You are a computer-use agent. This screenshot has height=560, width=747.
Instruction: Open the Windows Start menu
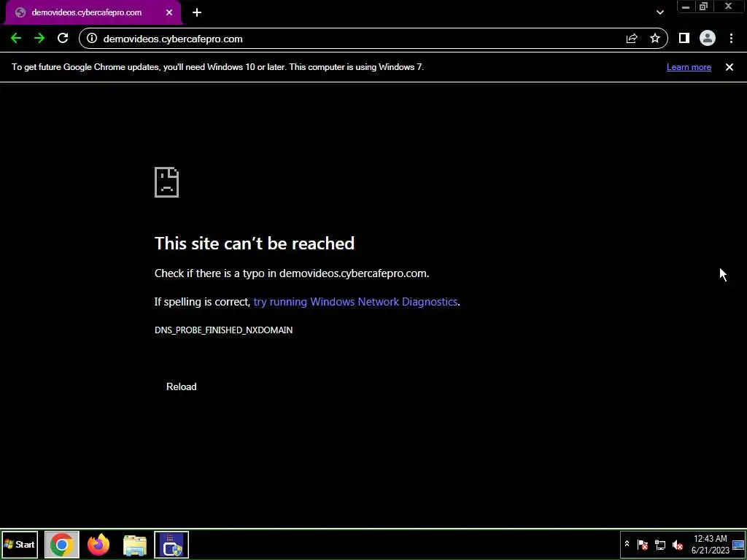point(20,545)
